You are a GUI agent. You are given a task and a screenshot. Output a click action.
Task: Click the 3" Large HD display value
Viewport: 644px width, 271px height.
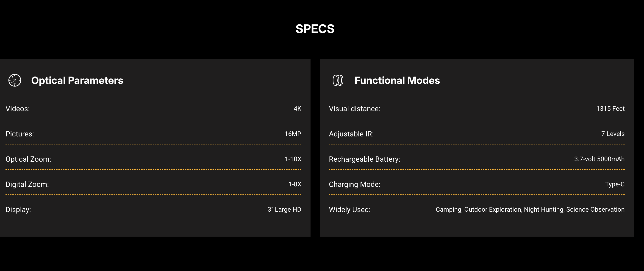[284, 210]
